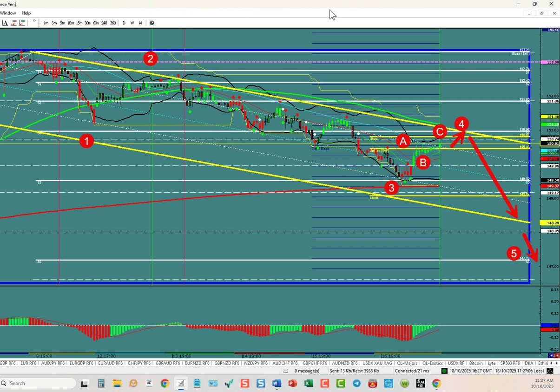
Task: Click right scroll arrow on symbol tab bar
Action: pyautogui.click(x=556, y=363)
